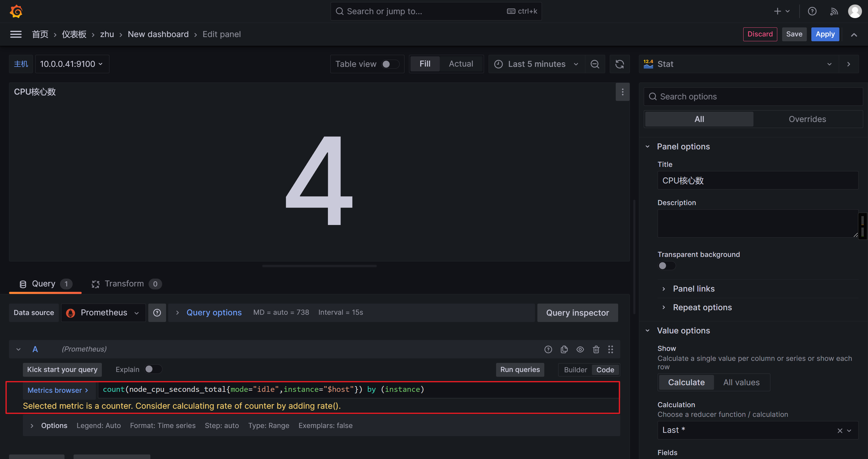868x459 pixels.
Task: Open the Last 5 minutes time picker
Action: coord(536,64)
